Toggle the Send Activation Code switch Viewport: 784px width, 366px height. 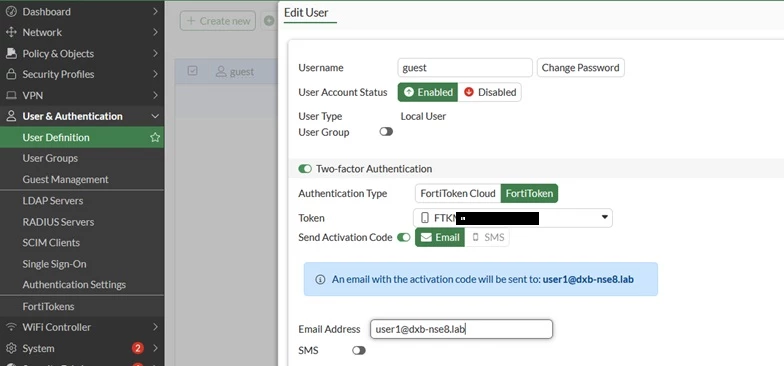point(404,237)
